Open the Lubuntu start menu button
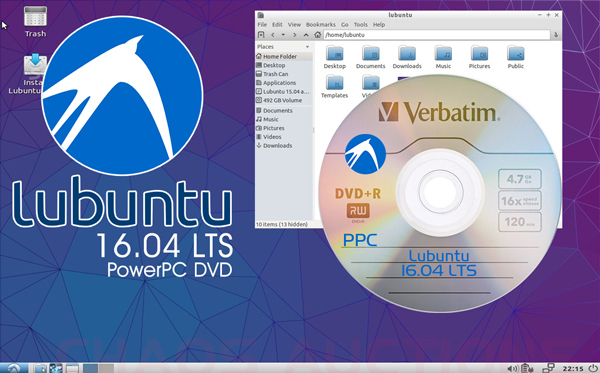The image size is (600, 373). pyautogui.click(x=13, y=368)
